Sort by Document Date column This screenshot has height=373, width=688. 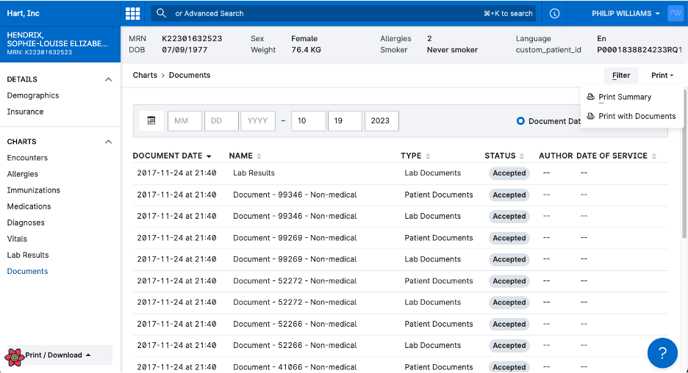(x=172, y=156)
